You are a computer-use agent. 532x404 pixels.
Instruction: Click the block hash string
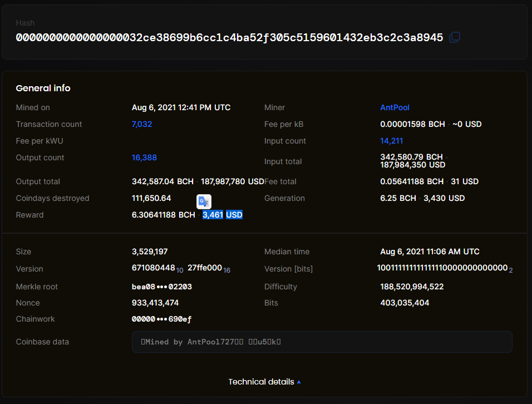[229, 37]
